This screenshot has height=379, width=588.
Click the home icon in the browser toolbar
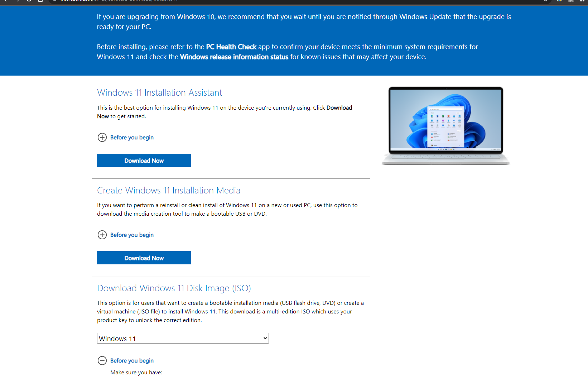point(40,1)
